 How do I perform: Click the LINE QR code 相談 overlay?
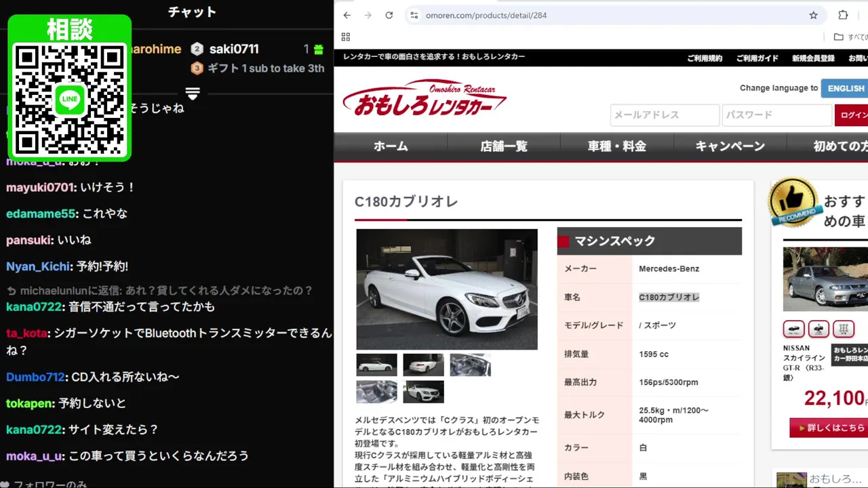tap(69, 88)
